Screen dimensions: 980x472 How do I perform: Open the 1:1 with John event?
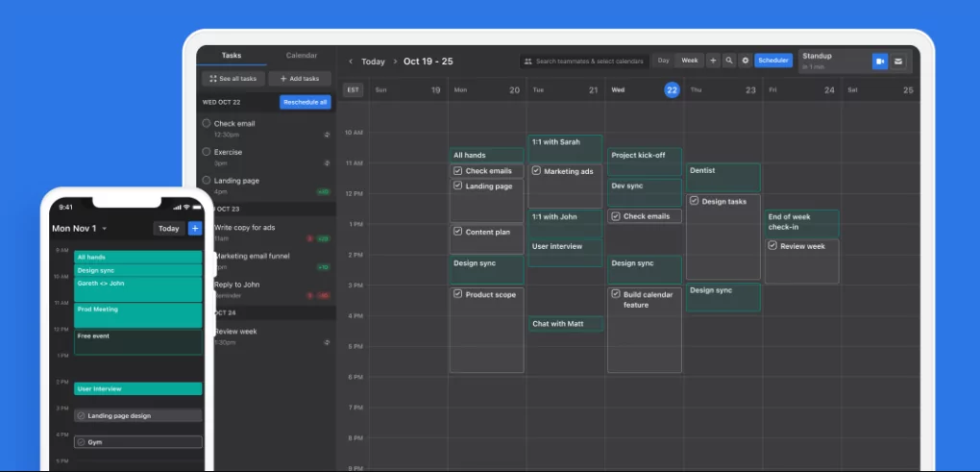pyautogui.click(x=565, y=224)
